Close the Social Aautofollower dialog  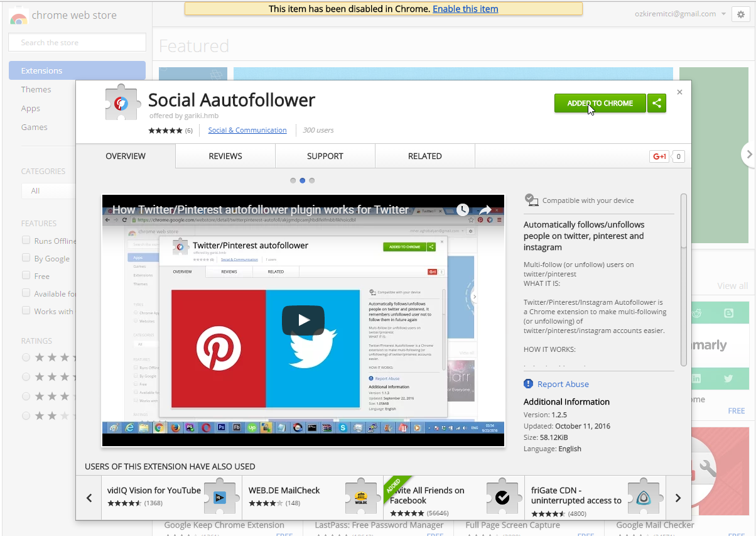[679, 92]
